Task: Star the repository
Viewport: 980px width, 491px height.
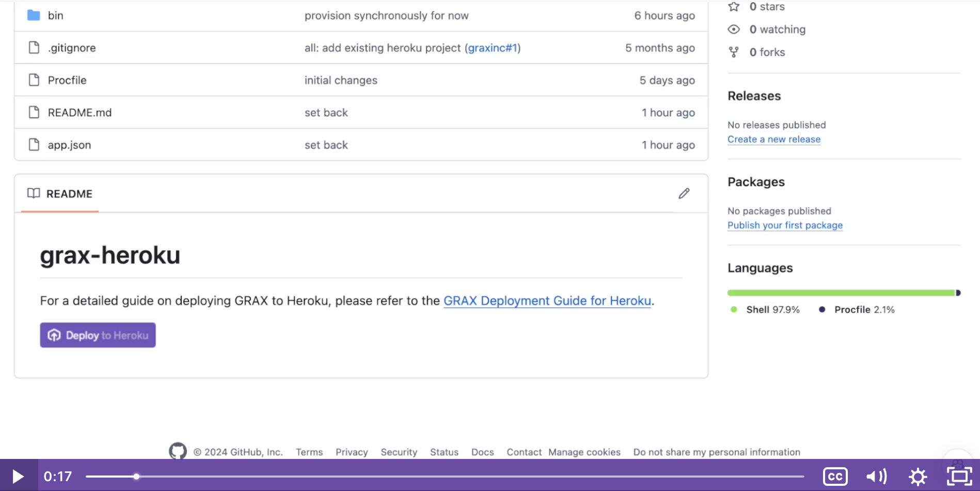Action: point(734,7)
